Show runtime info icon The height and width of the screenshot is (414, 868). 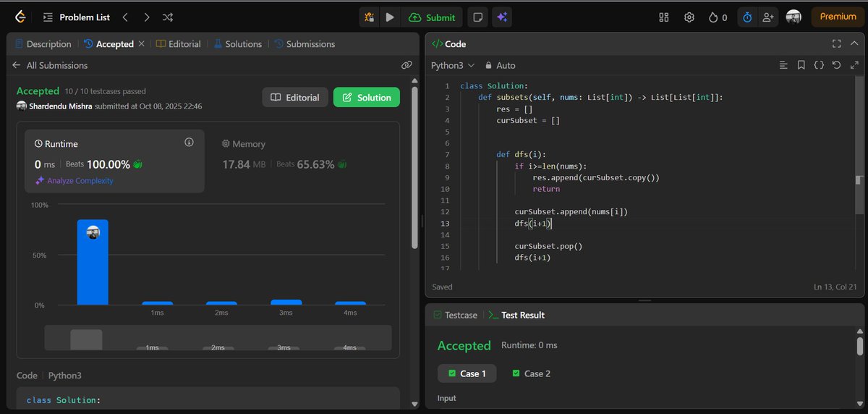pos(190,143)
